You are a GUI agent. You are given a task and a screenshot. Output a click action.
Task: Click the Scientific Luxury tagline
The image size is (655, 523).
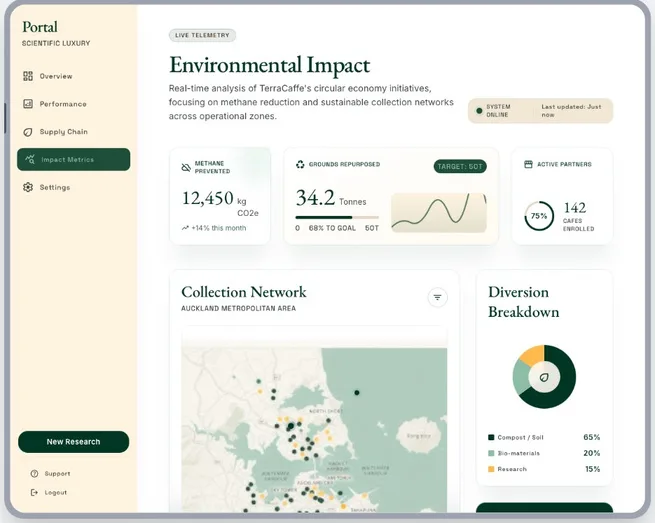pos(56,43)
